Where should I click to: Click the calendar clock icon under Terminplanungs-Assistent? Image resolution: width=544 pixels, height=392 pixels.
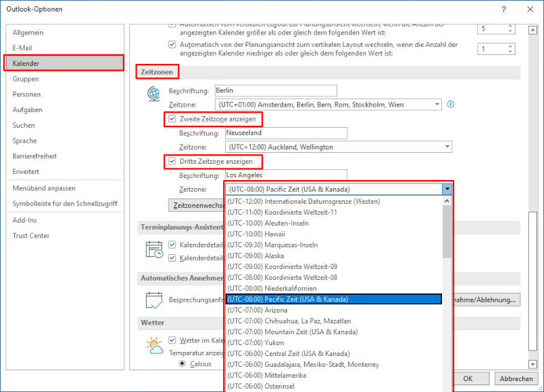click(154, 249)
